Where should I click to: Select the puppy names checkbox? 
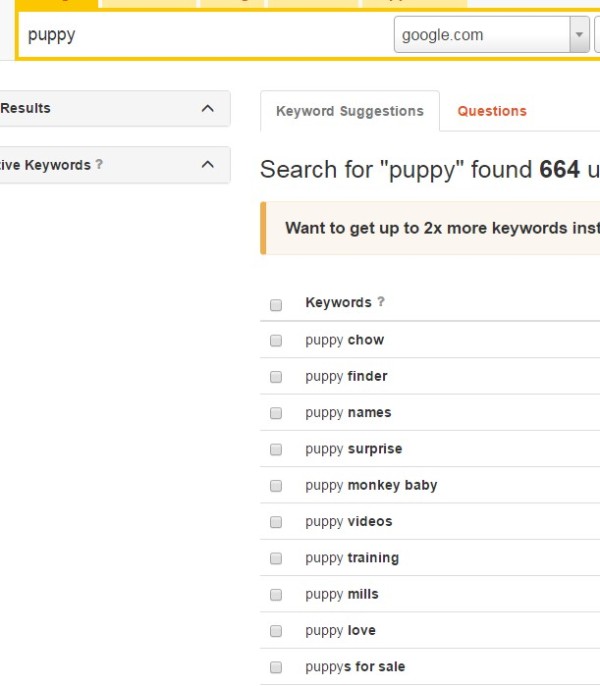click(276, 413)
